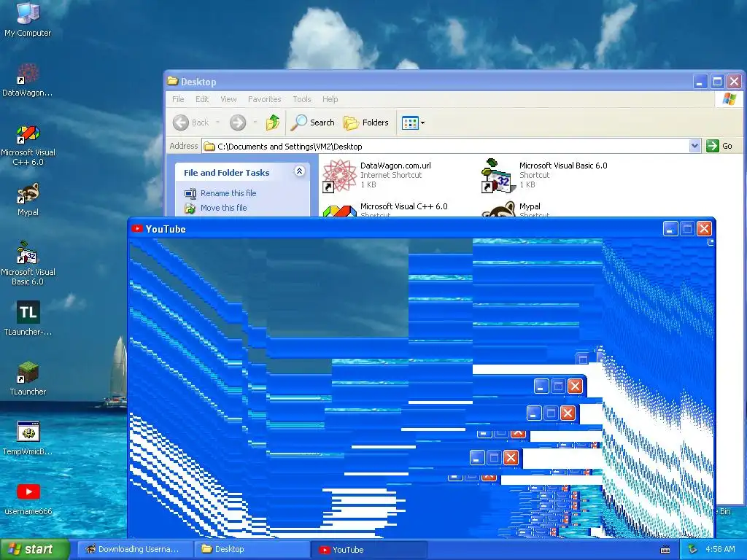Click the system tray notification icon
This screenshot has height=560, width=747.
(x=693, y=549)
